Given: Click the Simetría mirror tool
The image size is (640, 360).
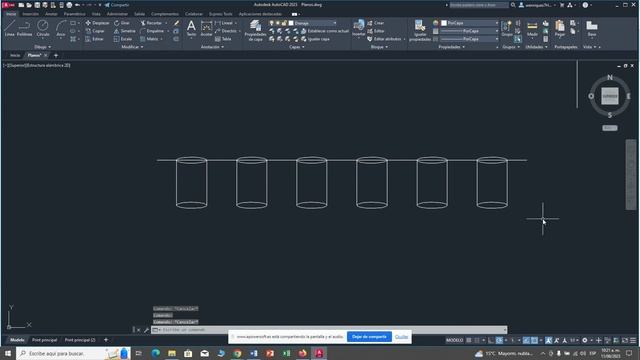Looking at the screenshot, I should [x=124, y=31].
